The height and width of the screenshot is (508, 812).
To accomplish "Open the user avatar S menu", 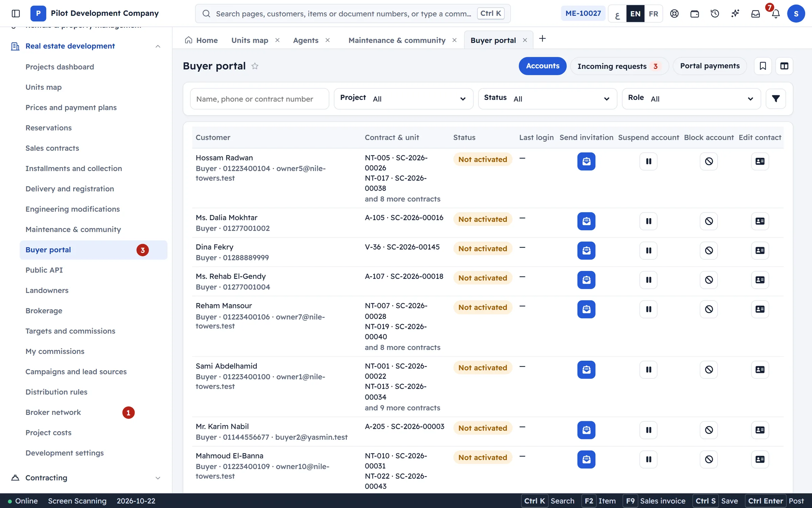I will click(x=796, y=14).
